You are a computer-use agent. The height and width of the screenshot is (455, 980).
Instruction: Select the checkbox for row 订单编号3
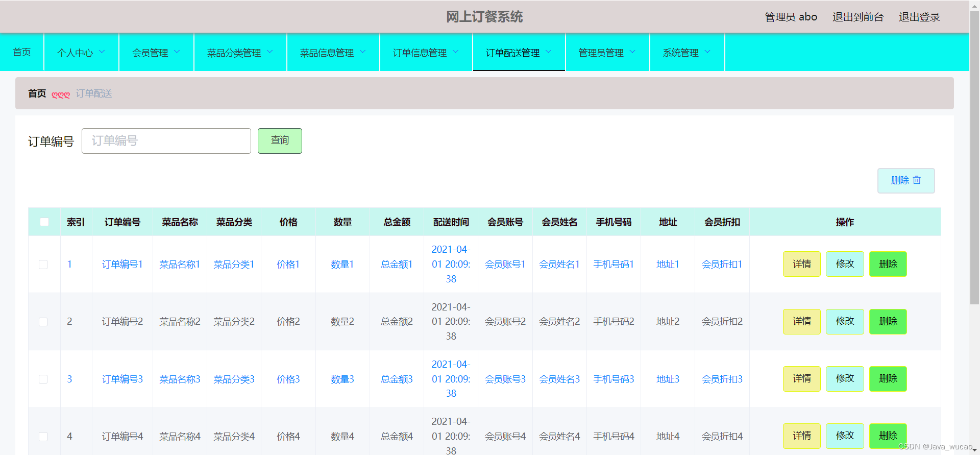[x=43, y=379]
